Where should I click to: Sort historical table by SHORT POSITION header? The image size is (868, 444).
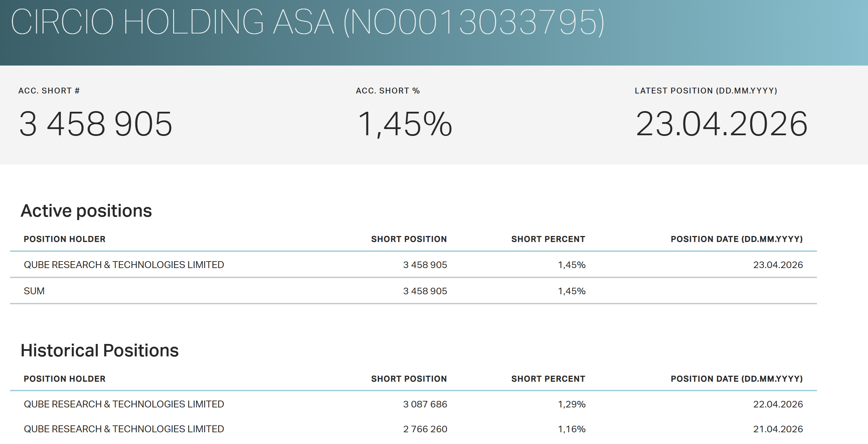point(409,379)
